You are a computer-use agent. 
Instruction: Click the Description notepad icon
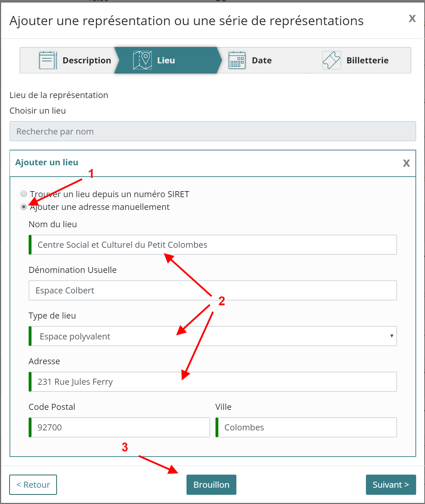pos(47,60)
